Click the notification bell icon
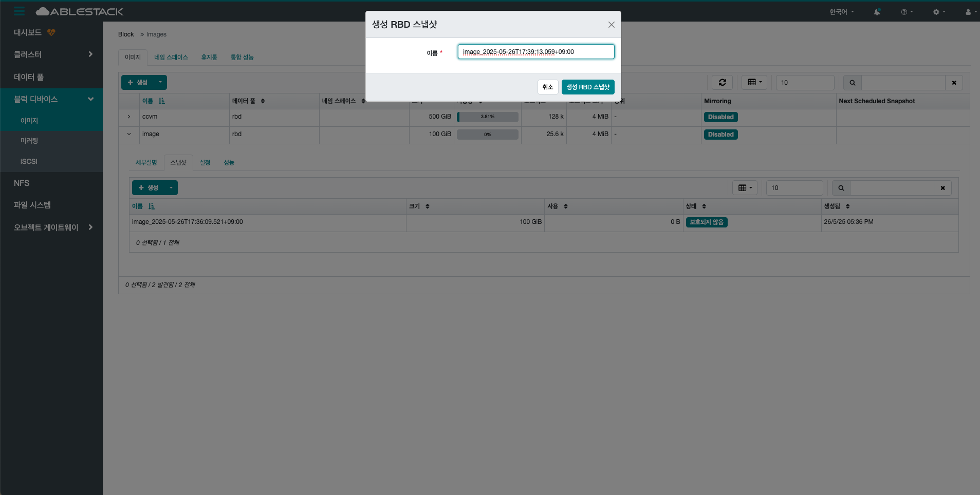This screenshot has height=495, width=980. click(x=877, y=11)
